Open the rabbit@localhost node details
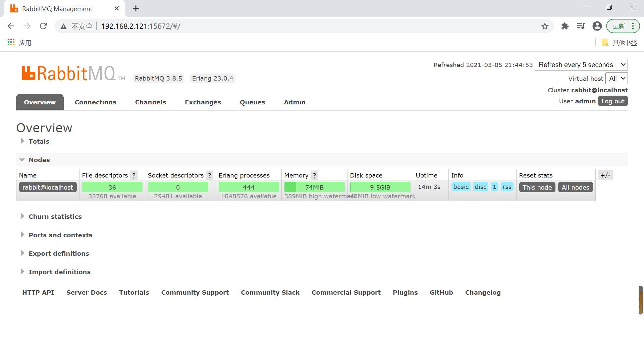Screen dimensions: 644x347 [x=48, y=187]
